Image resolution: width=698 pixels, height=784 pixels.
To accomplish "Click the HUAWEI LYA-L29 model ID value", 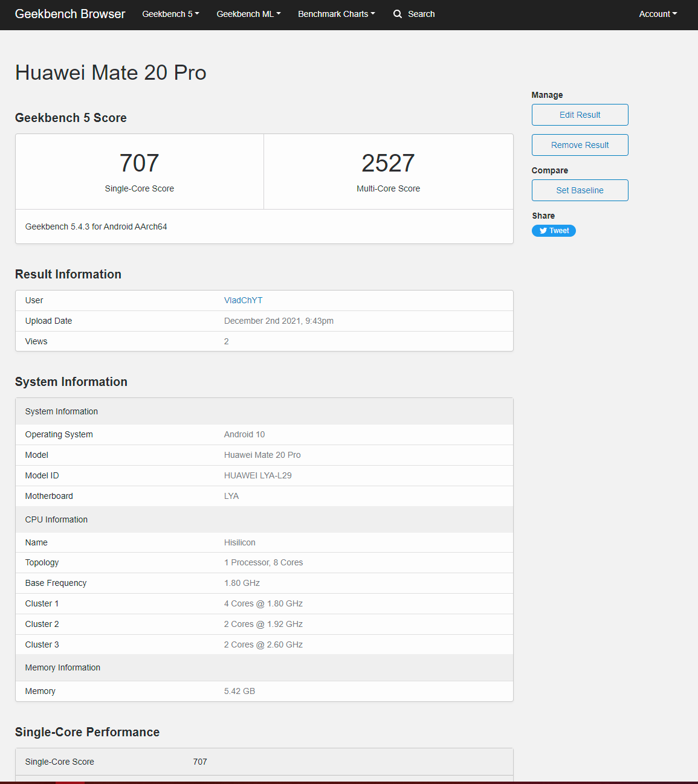I will point(258,475).
